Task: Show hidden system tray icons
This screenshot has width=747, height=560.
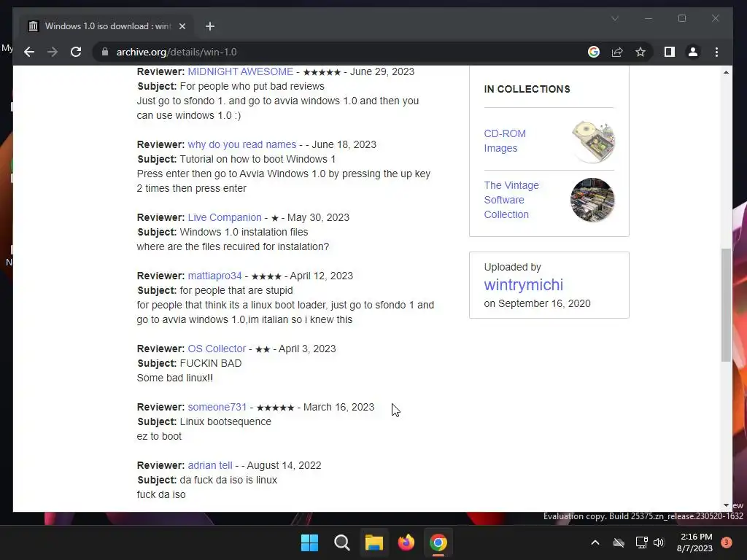Action: click(595, 542)
